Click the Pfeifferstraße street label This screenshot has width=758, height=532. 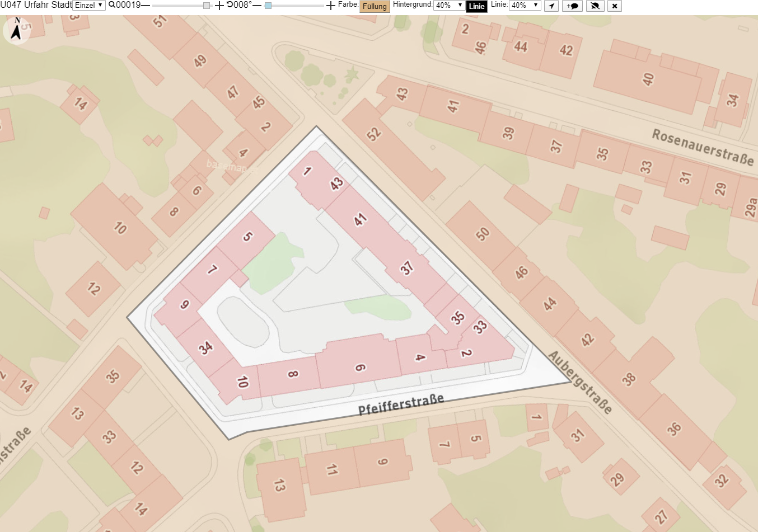tap(401, 404)
